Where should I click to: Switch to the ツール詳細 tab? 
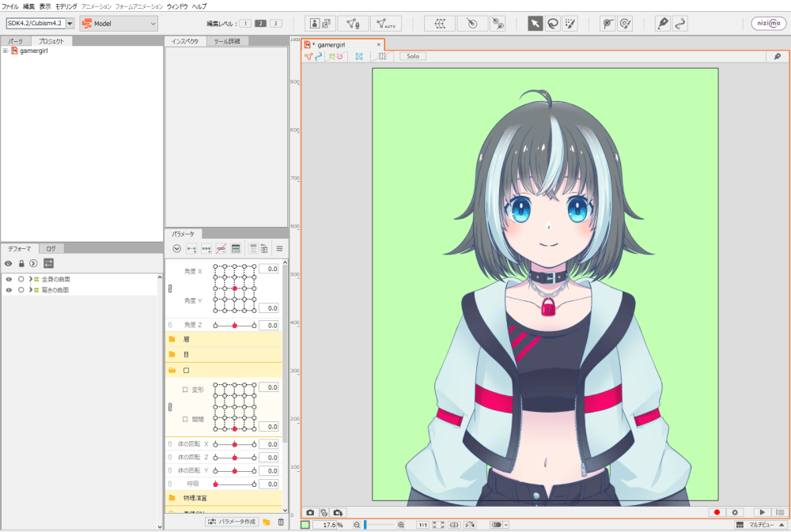227,41
